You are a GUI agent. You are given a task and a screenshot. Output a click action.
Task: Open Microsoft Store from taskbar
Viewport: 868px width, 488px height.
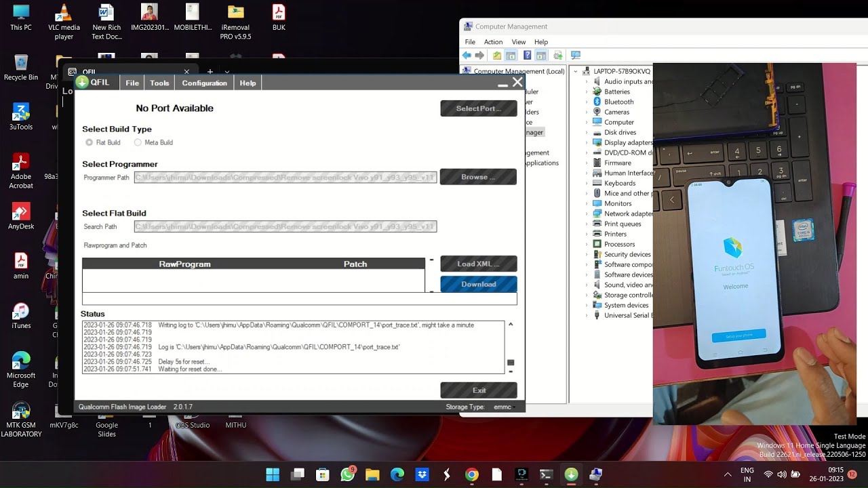pos(323,474)
